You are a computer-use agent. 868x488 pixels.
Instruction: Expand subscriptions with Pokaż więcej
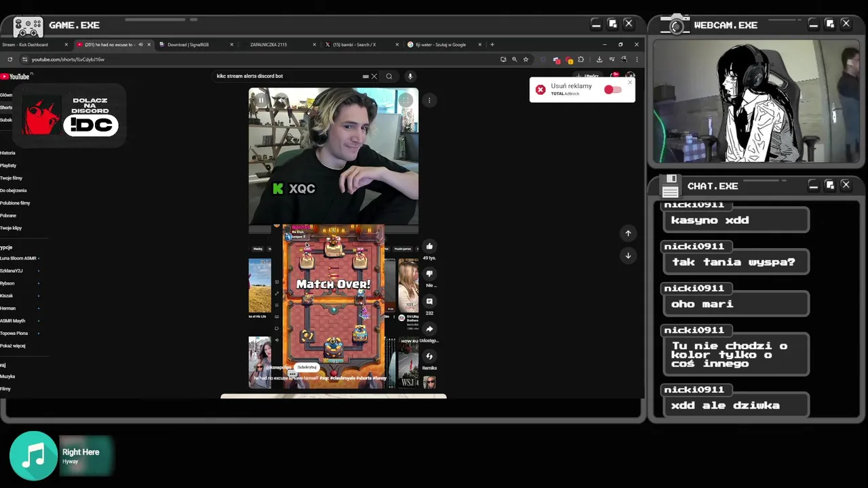13,346
